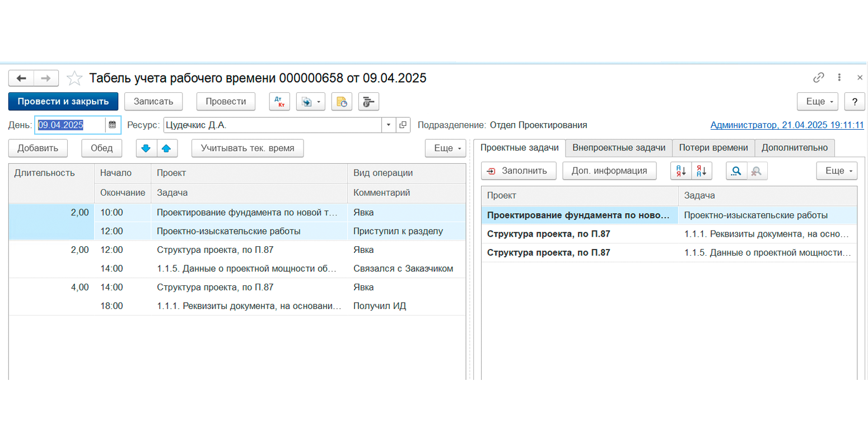Move selected row down with blue arrow
Image resolution: width=868 pixels, height=442 pixels.
coord(146,148)
